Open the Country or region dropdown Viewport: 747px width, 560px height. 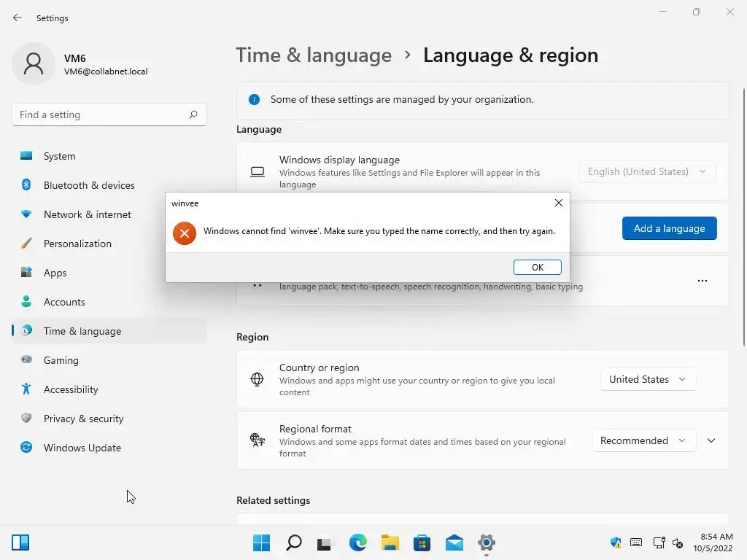tap(648, 379)
